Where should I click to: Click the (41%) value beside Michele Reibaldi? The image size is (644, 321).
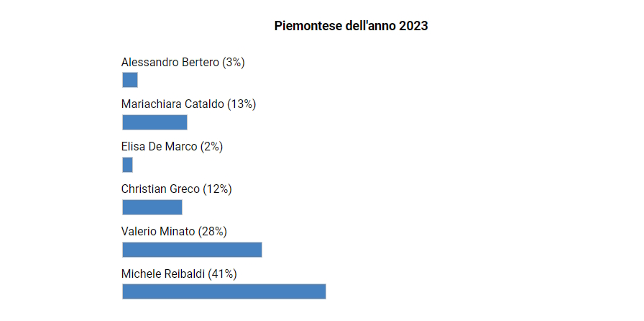tap(222, 274)
